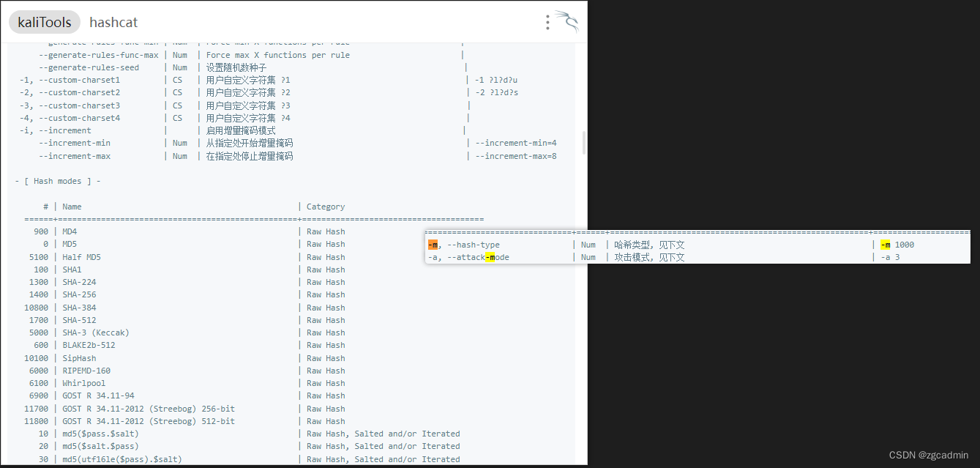Image resolution: width=980 pixels, height=468 pixels.
Task: Click 攻击模式,见下文 description in overlay
Action: tap(649, 257)
